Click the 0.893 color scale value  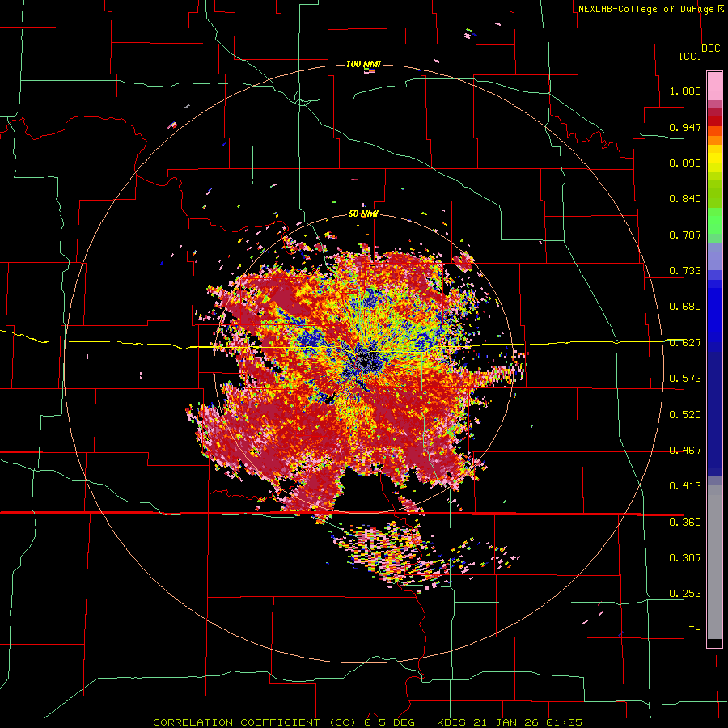(685, 163)
